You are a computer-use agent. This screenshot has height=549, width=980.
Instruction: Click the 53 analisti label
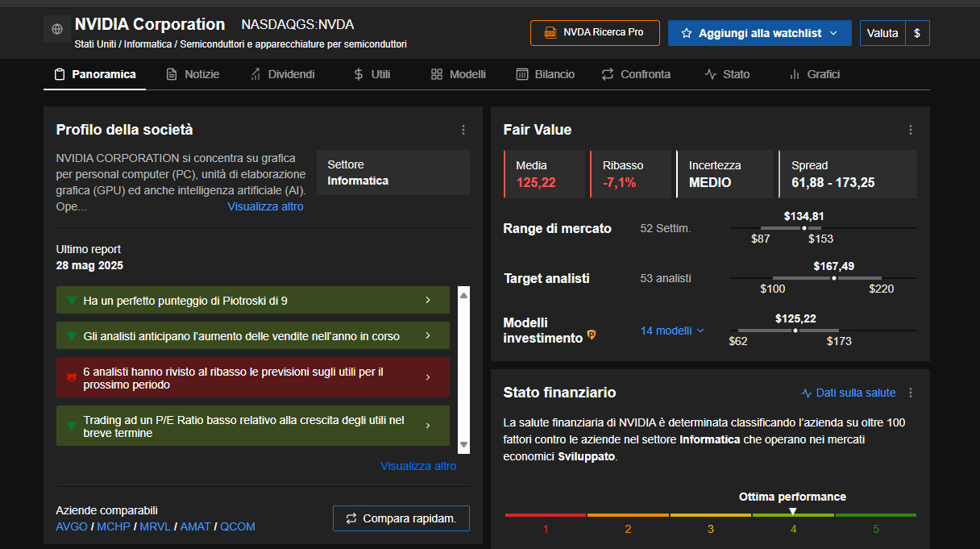click(x=666, y=278)
